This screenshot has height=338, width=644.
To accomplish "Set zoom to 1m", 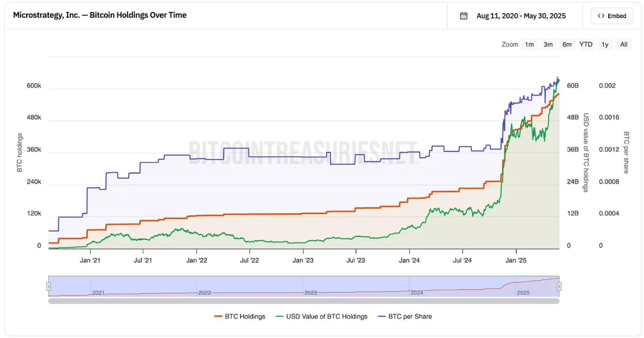I will point(529,44).
